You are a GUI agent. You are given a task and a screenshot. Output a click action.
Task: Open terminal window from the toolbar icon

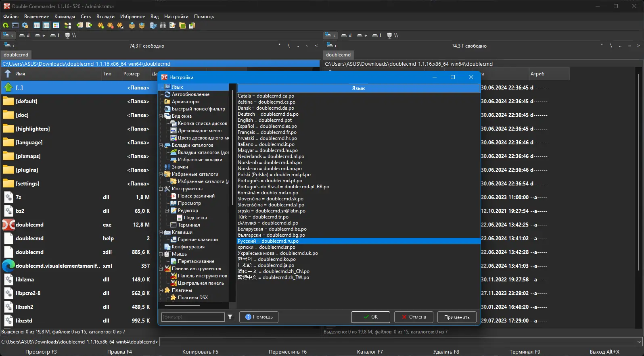coord(15,25)
